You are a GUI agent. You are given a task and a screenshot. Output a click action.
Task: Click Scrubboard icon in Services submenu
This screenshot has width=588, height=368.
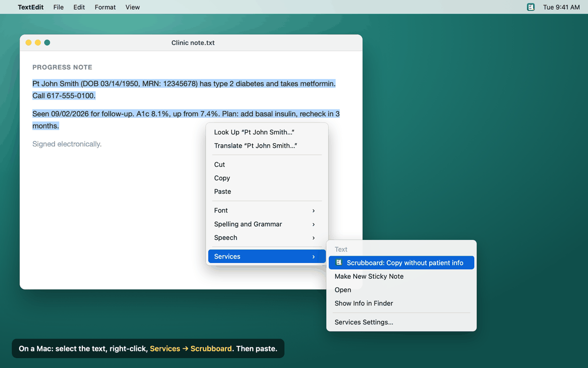(339, 263)
